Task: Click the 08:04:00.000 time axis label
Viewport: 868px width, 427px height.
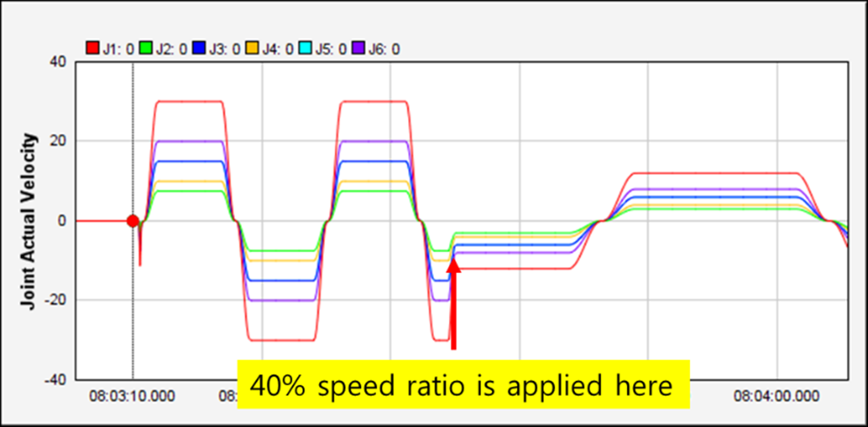Action: click(776, 396)
